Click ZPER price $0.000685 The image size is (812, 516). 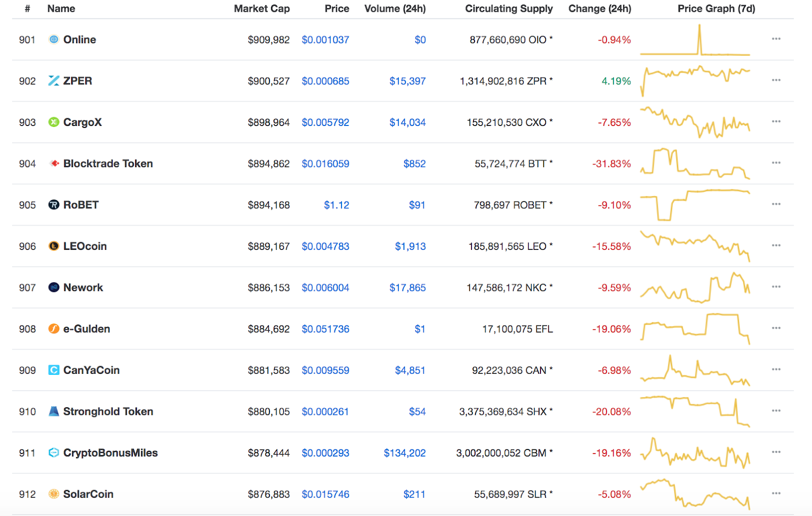(325, 81)
